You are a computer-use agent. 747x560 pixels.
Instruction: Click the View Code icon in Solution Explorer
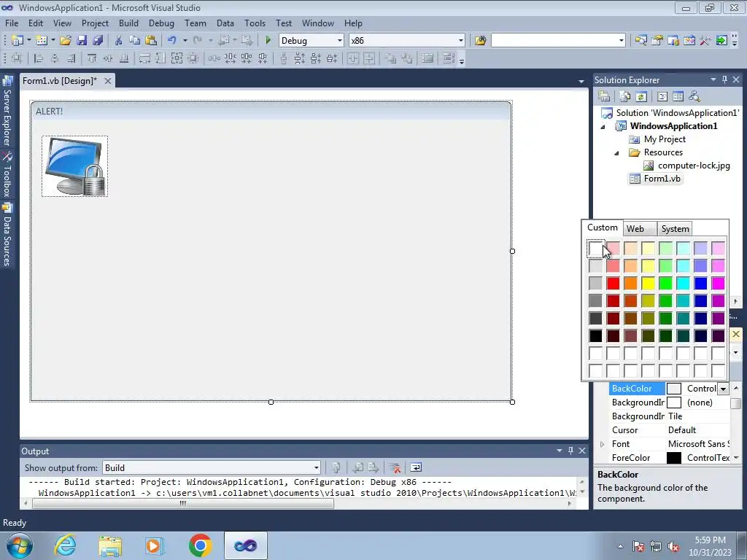[662, 97]
